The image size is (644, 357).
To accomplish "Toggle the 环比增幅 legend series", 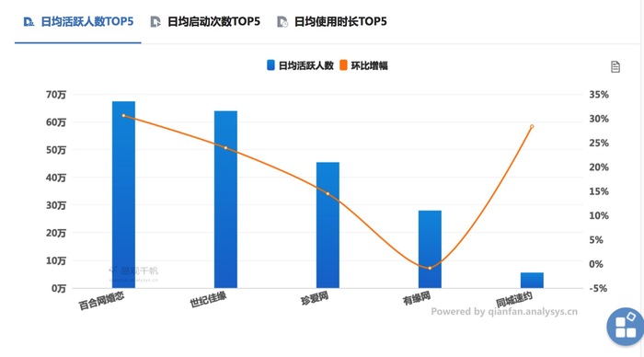I will click(364, 65).
